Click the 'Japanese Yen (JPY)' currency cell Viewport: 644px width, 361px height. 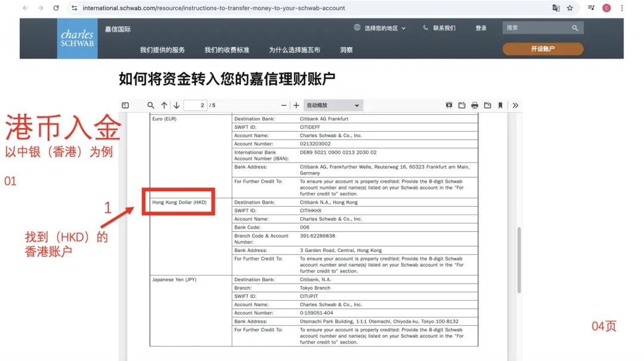click(x=174, y=279)
